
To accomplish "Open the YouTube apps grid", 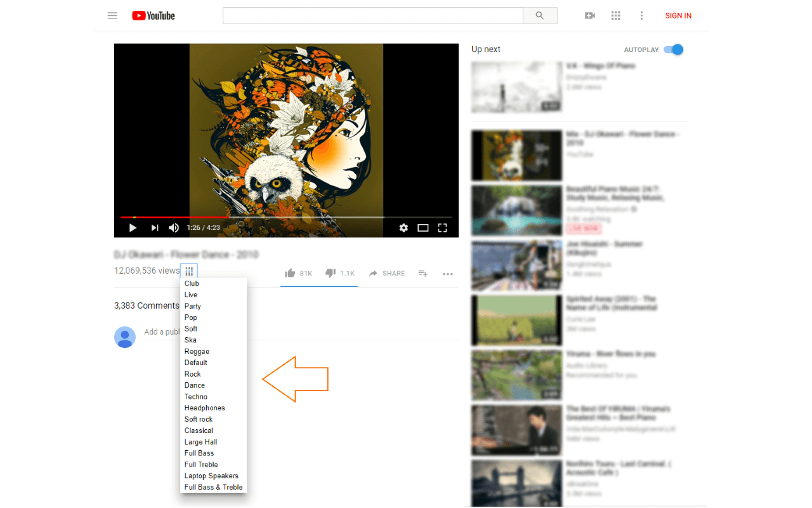I will click(615, 15).
